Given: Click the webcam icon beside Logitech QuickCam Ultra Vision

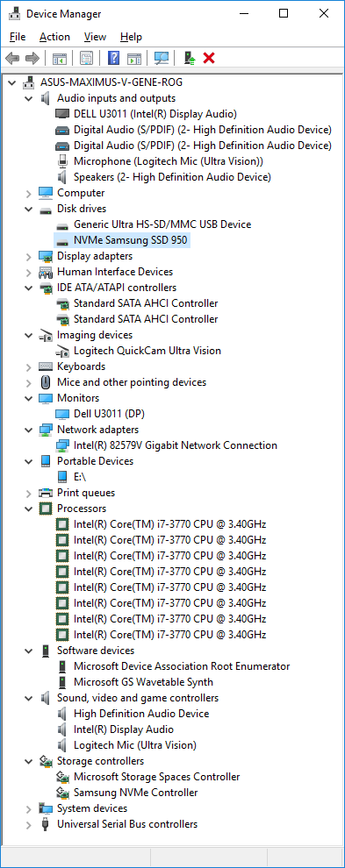Looking at the screenshot, I should point(62,351).
